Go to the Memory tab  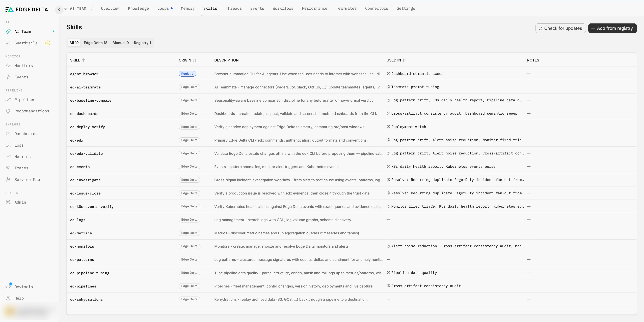pyautogui.click(x=188, y=9)
